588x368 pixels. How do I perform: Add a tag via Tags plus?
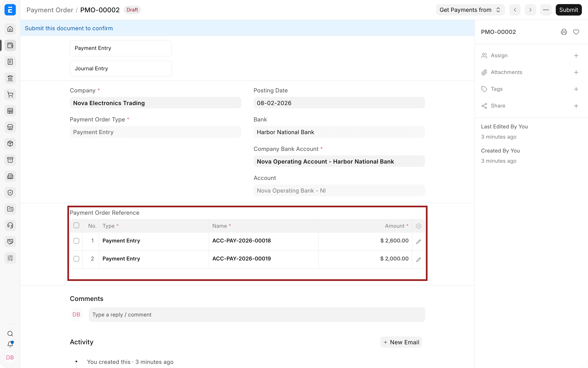pyautogui.click(x=576, y=89)
